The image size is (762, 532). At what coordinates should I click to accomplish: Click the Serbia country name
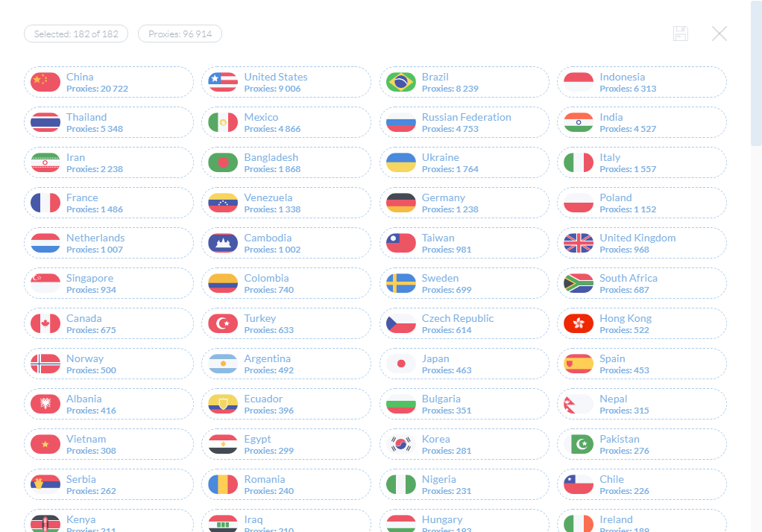(81, 480)
